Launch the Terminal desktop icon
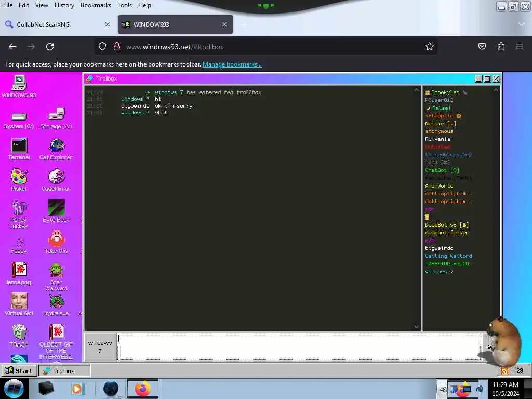Screen dimensions: 532x399 (x=19, y=149)
